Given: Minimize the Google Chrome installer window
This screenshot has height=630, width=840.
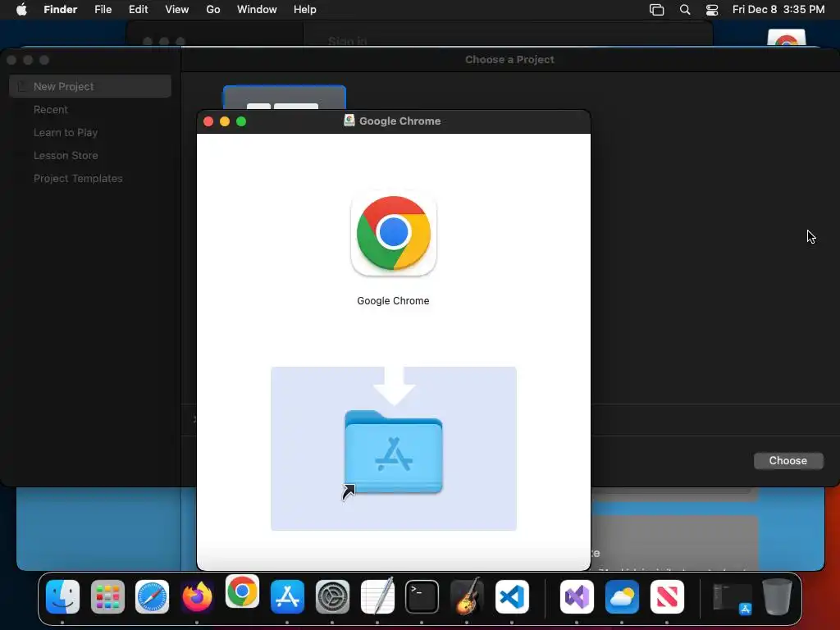Looking at the screenshot, I should (225, 121).
